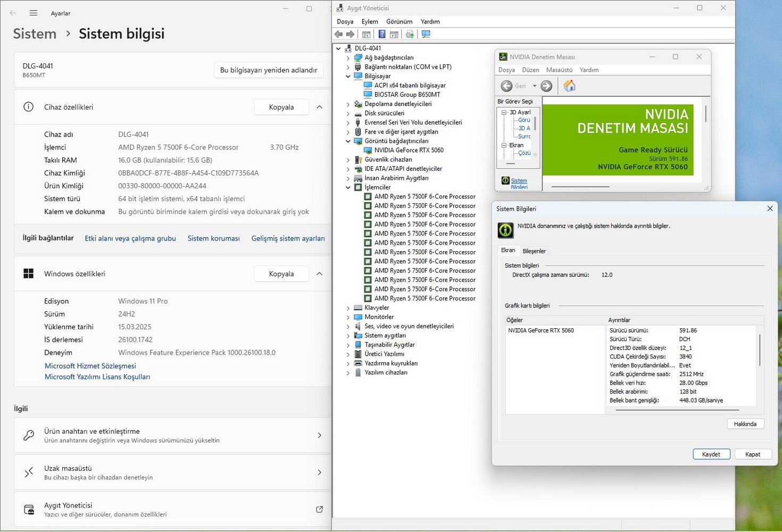Open Aygıt Yöneticisi external link icon

[319, 509]
